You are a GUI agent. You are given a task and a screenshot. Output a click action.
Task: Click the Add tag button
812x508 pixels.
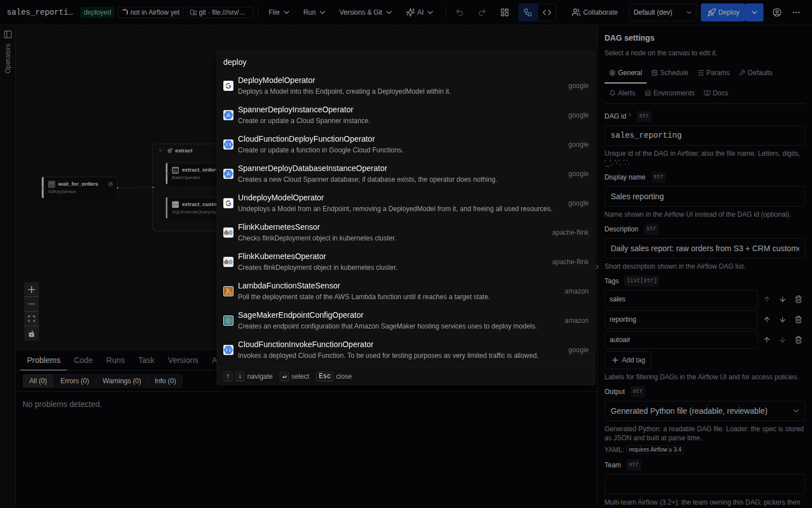coord(628,360)
